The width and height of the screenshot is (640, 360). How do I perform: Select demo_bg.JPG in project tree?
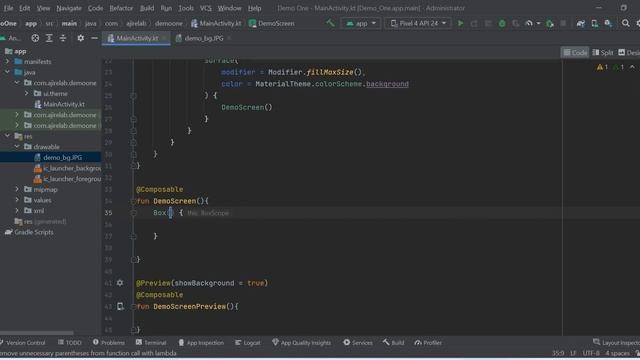tap(51, 157)
